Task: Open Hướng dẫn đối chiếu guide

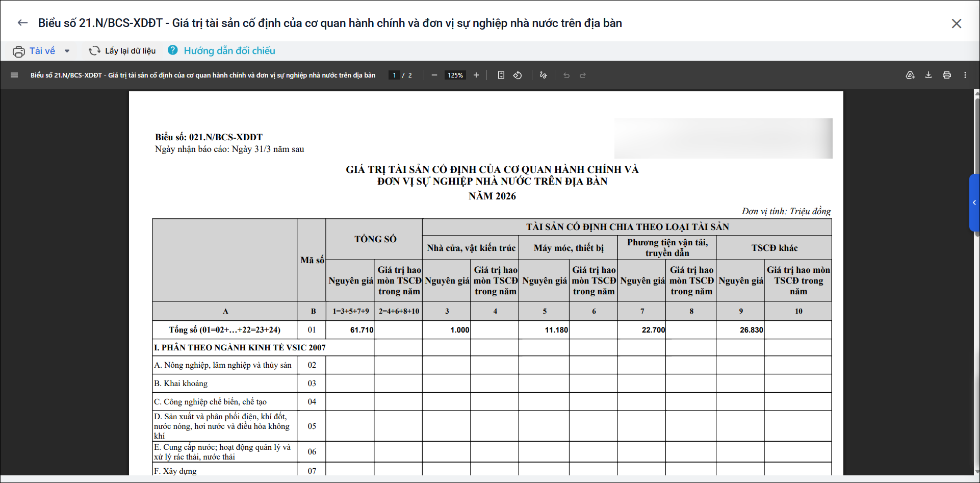Action: 229,50
